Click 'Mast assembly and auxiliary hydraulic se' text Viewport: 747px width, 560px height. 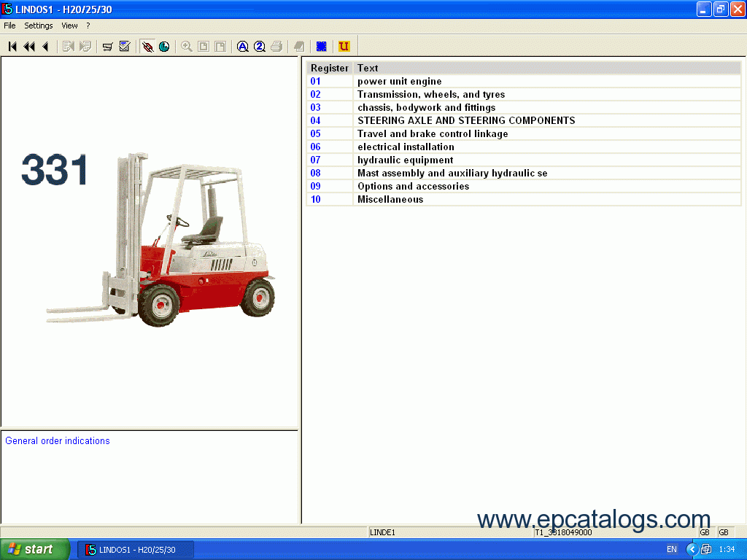point(452,173)
